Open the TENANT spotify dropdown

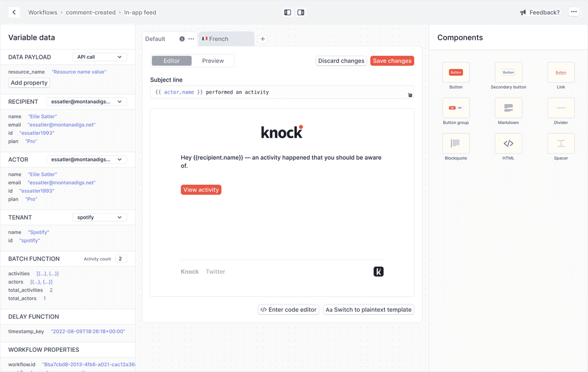click(99, 217)
